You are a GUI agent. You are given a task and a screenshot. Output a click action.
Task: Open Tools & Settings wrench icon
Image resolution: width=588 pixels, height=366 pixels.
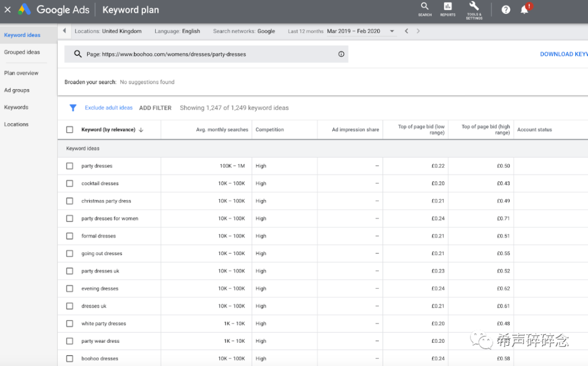coord(474,7)
